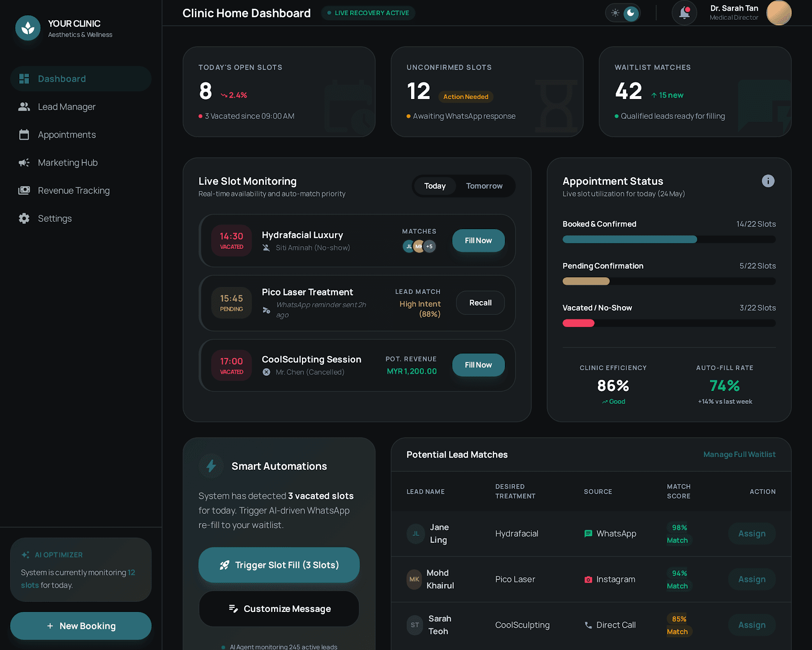The width and height of the screenshot is (812, 650).
Task: Open the info icon on Appointment Status panel
Action: click(767, 181)
